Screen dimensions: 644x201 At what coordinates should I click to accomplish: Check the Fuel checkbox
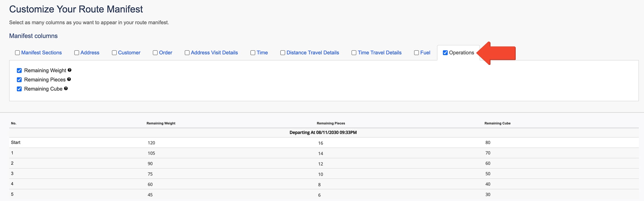click(417, 53)
